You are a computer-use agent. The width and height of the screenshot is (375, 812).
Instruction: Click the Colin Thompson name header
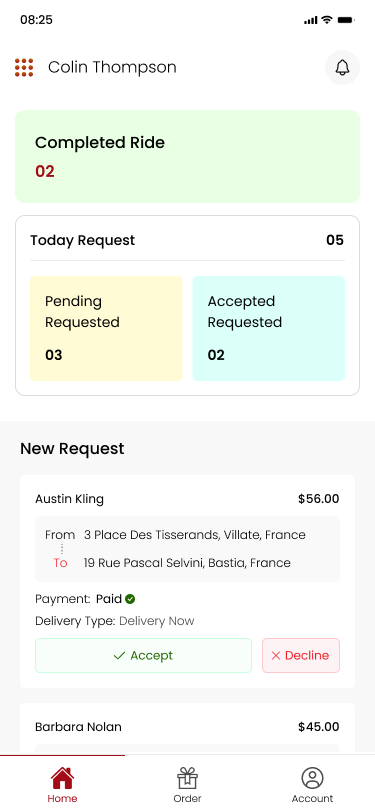tap(112, 67)
